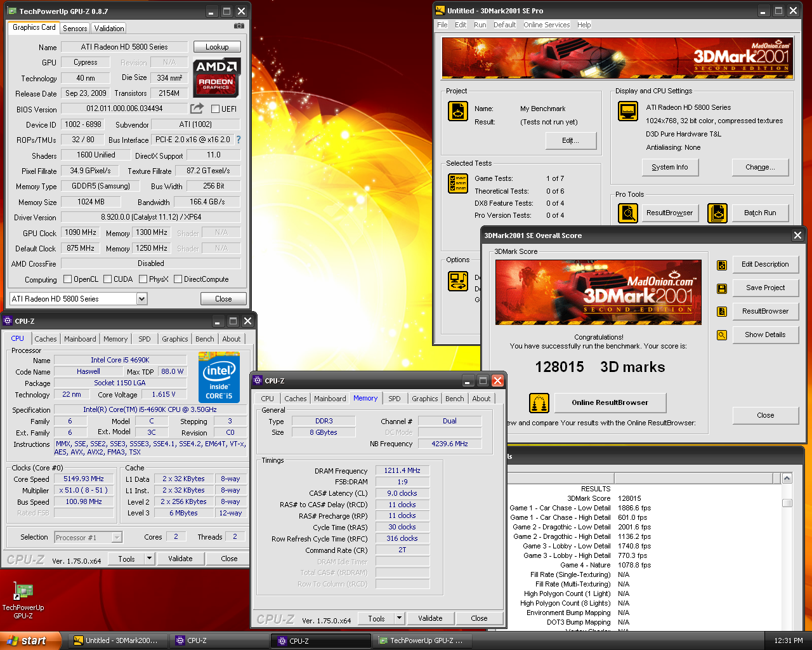Click the BIOS share/export icon in GPU-Z
Screen dimensions: 812x650
197,109
